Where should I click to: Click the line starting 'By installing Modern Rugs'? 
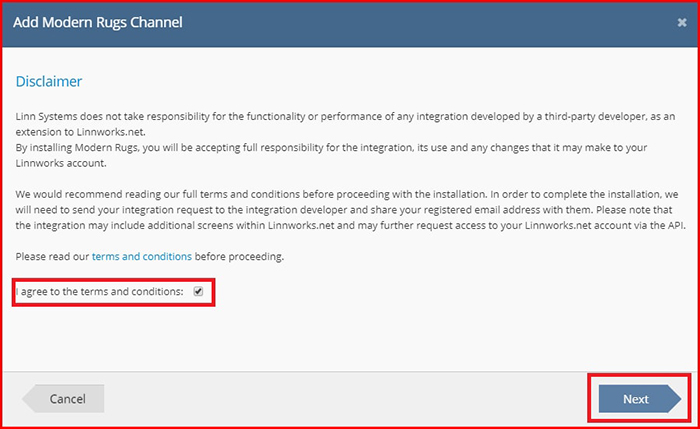click(331, 147)
